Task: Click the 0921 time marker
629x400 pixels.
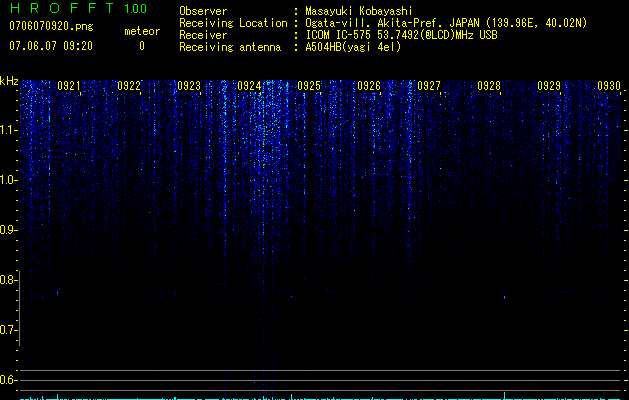Action: [69, 85]
